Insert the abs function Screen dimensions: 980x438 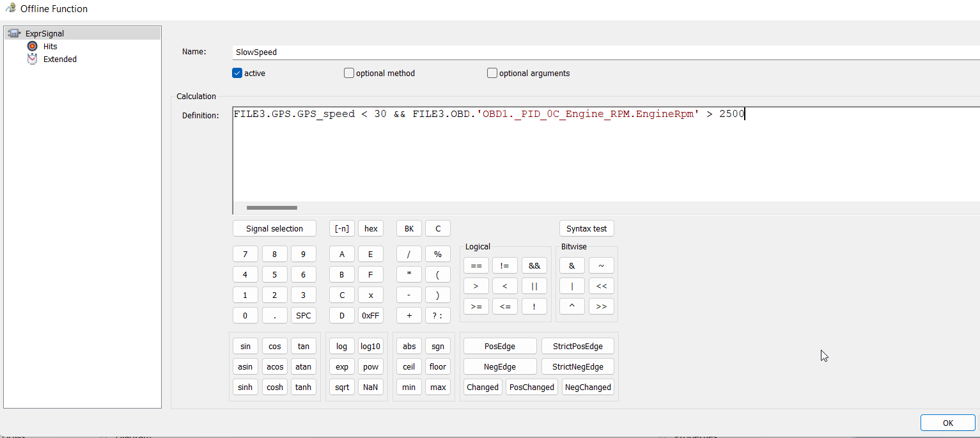point(409,346)
